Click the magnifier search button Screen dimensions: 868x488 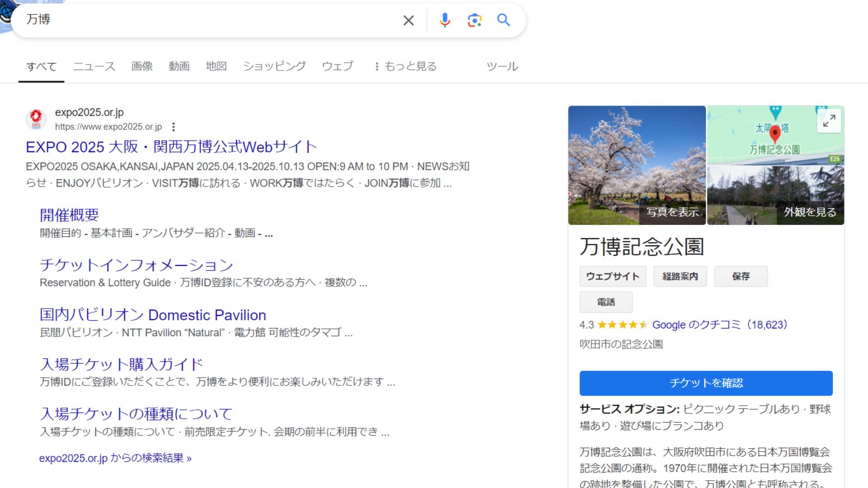[504, 20]
